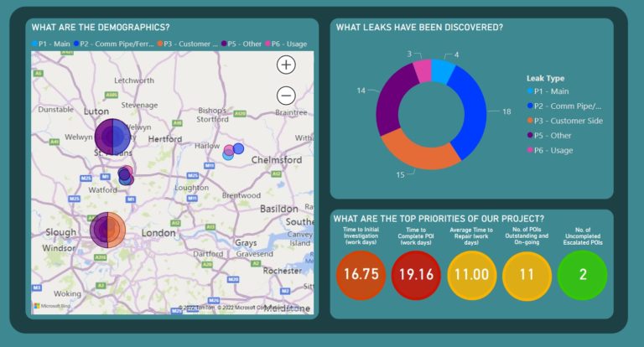Click the small bubble cluster above Watford
The width and height of the screenshot is (644, 347).
point(125,175)
